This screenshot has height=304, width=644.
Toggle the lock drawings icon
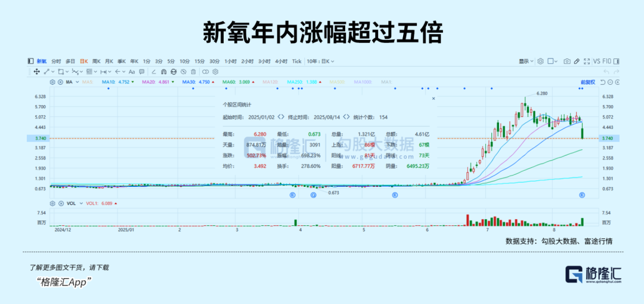pyautogui.click(x=174, y=72)
